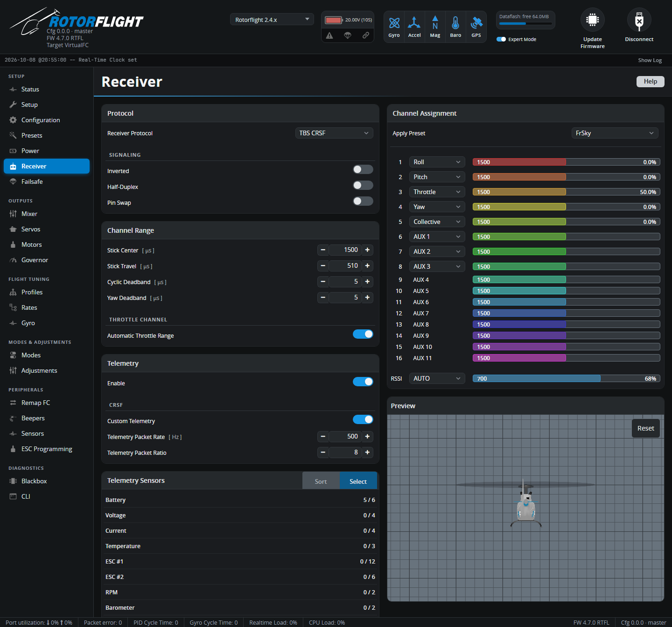Click the Disconnect USB icon

[639, 20]
